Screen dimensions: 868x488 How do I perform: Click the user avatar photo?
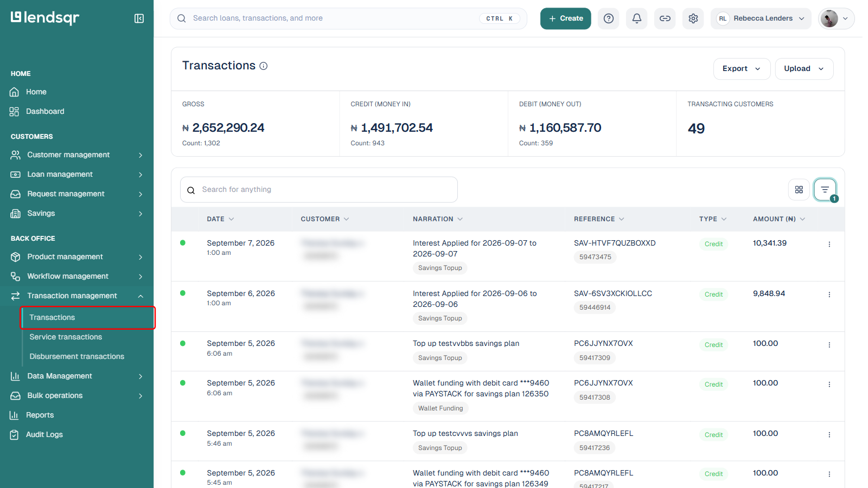829,18
